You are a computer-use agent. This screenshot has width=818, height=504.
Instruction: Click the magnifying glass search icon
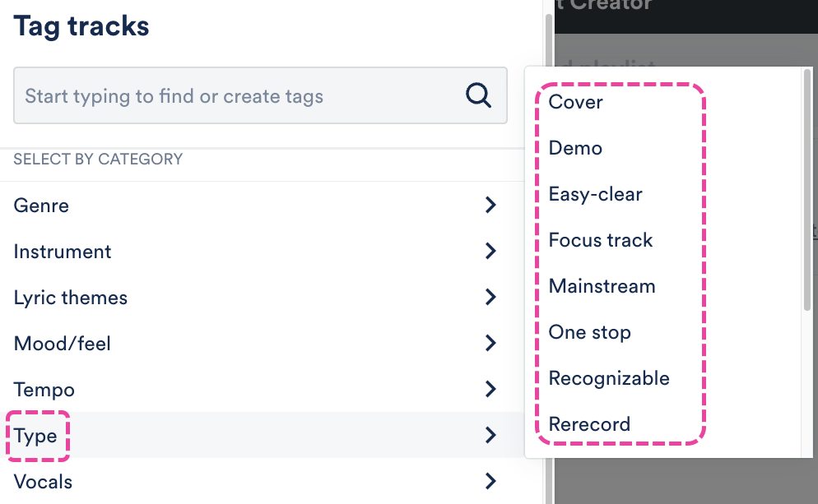coord(478,95)
